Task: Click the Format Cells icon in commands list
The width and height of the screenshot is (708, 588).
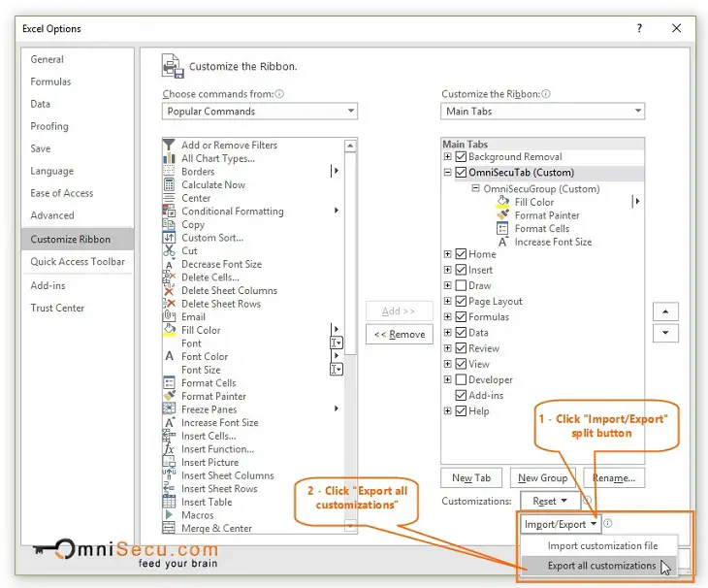Action: [x=169, y=383]
